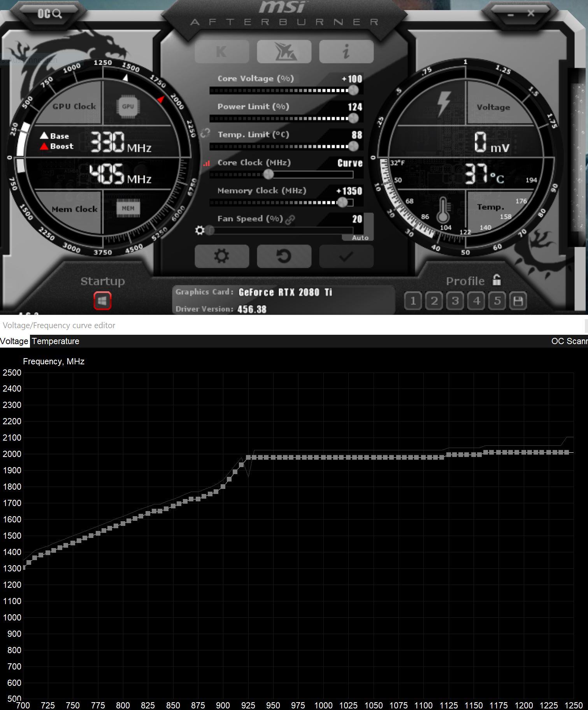Click thermometer temperature icon
The height and width of the screenshot is (710, 588).
click(443, 210)
